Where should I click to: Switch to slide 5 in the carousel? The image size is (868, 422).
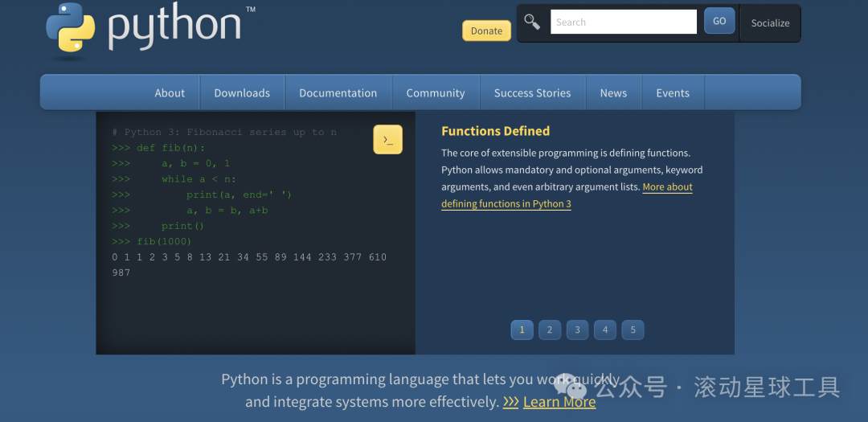(x=633, y=330)
